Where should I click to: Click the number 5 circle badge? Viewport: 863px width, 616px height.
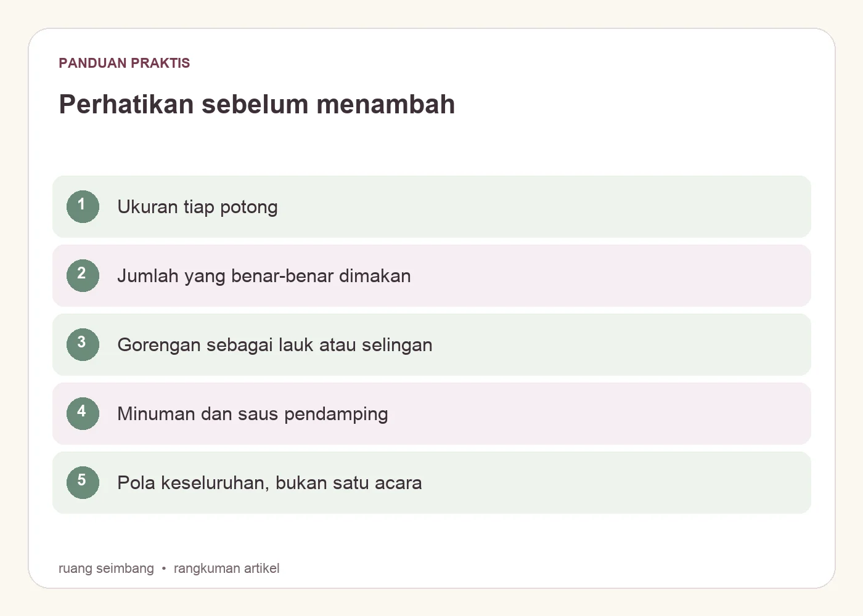[83, 482]
